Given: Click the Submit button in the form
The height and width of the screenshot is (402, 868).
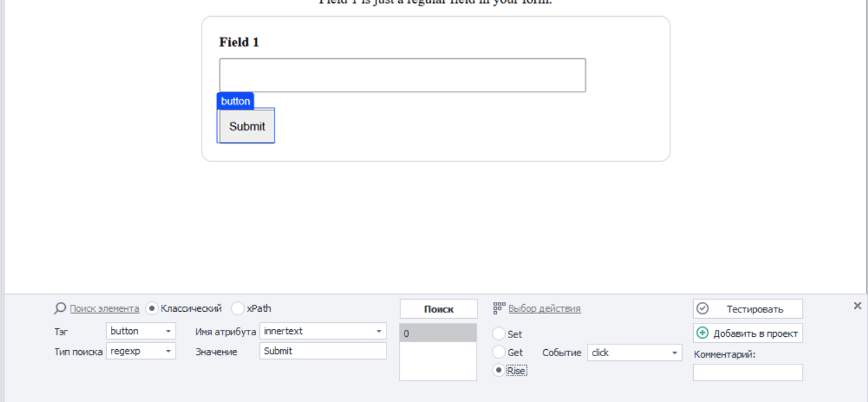Looking at the screenshot, I should (247, 126).
